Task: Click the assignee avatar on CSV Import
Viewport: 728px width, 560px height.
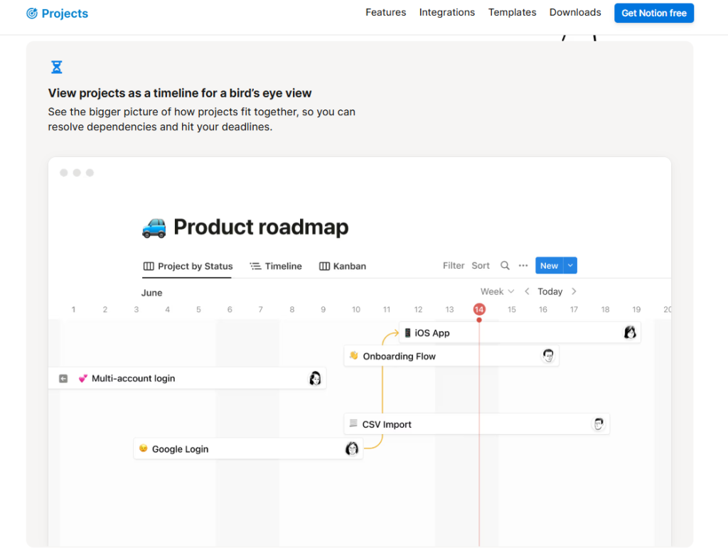Action: point(599,424)
